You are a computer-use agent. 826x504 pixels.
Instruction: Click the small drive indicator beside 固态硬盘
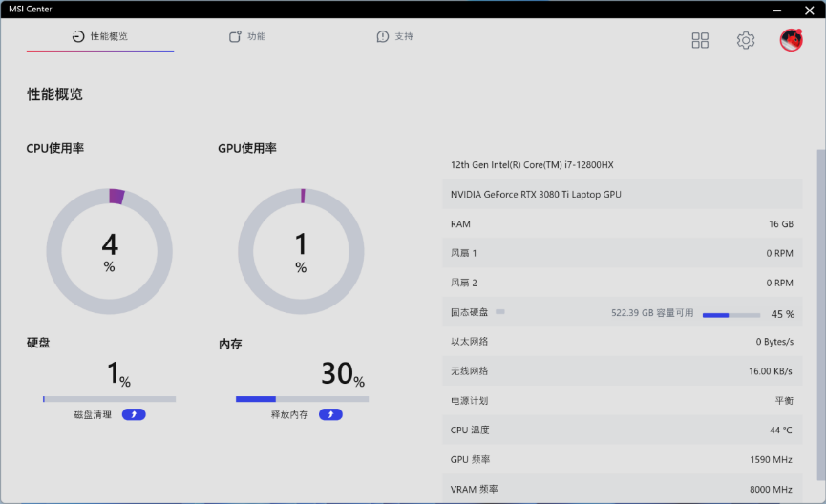(499, 312)
